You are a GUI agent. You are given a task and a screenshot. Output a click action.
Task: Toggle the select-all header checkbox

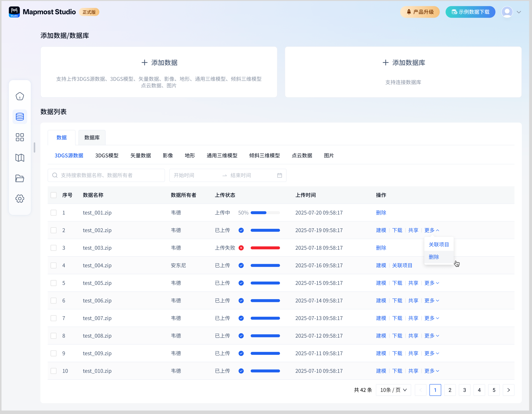[54, 195]
